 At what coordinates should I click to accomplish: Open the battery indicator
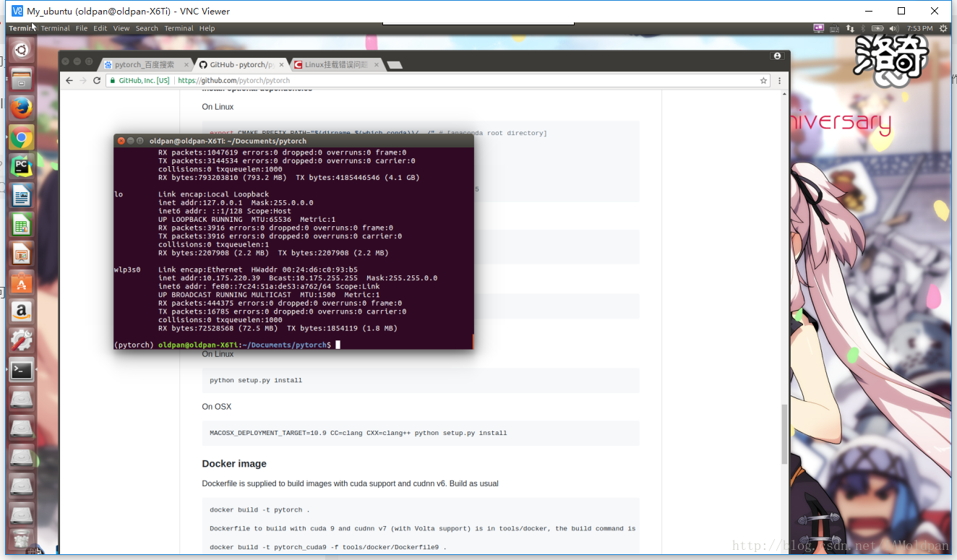click(877, 28)
